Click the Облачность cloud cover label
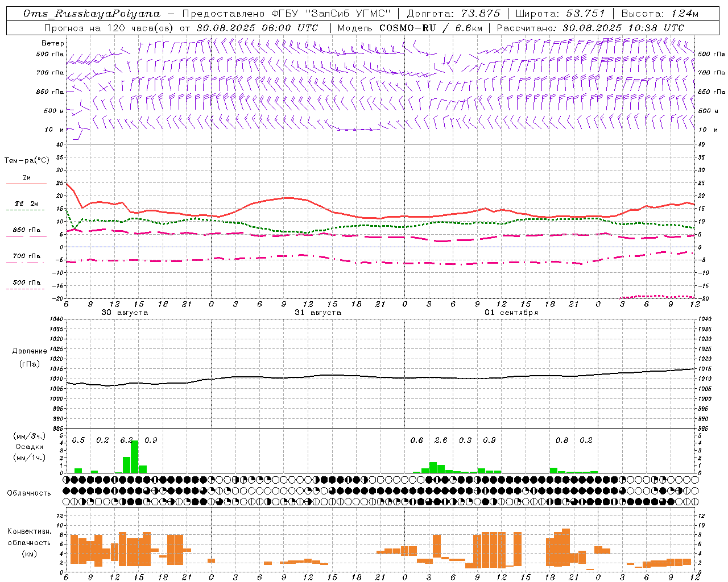Image resolution: width=728 pixels, height=582 pixels. tap(29, 493)
